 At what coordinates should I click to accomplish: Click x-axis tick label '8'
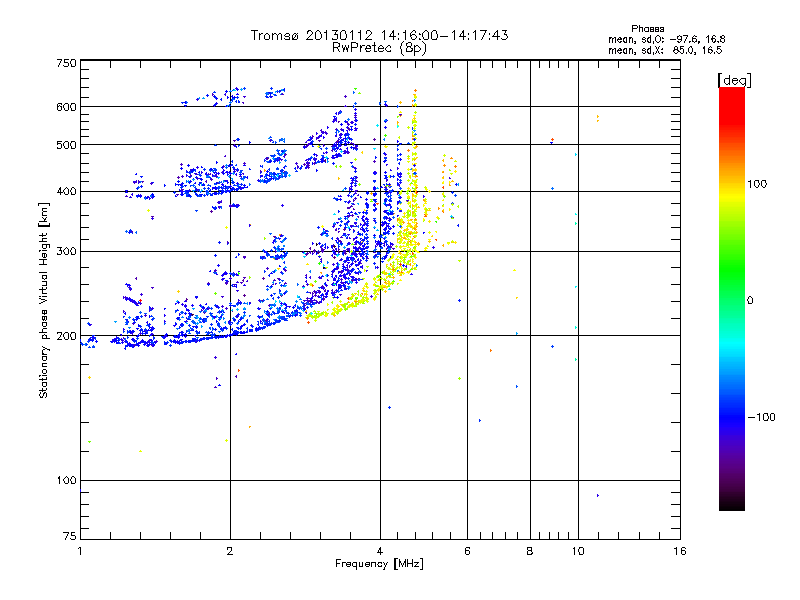[530, 551]
